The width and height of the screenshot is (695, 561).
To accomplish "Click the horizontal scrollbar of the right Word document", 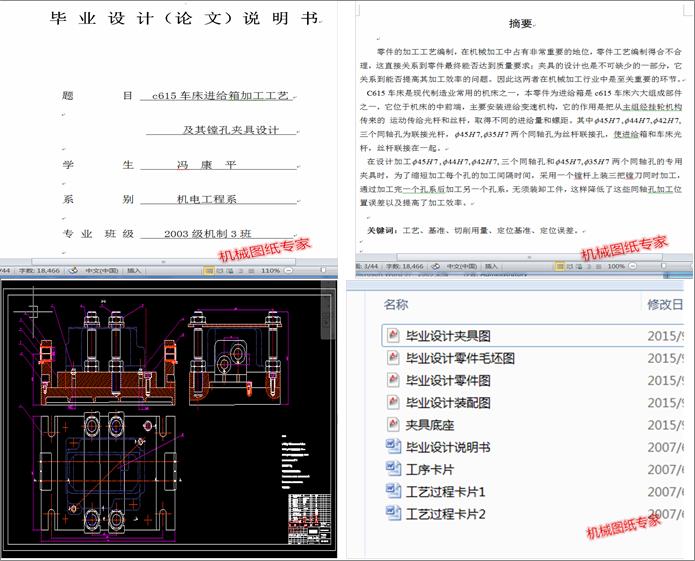I will (530, 257).
